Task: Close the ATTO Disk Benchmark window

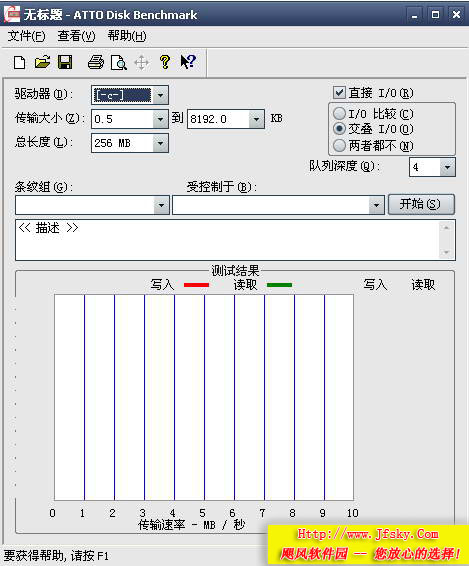Action: 456,15
